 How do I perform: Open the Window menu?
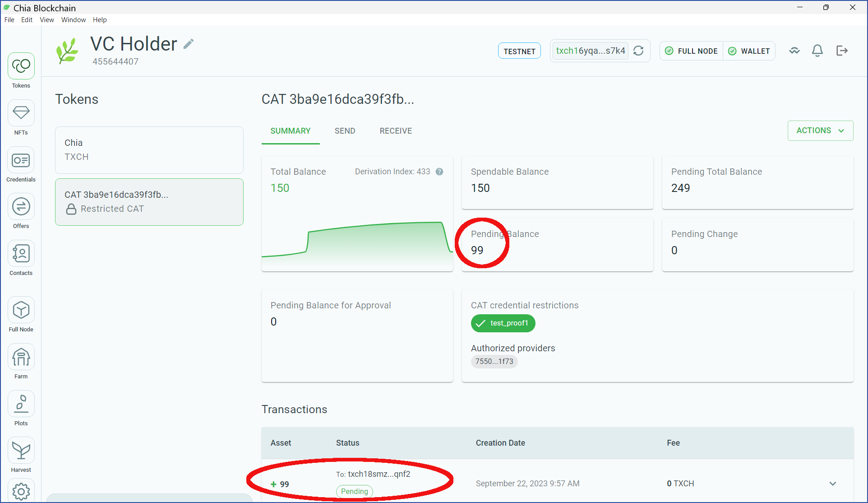tap(74, 20)
